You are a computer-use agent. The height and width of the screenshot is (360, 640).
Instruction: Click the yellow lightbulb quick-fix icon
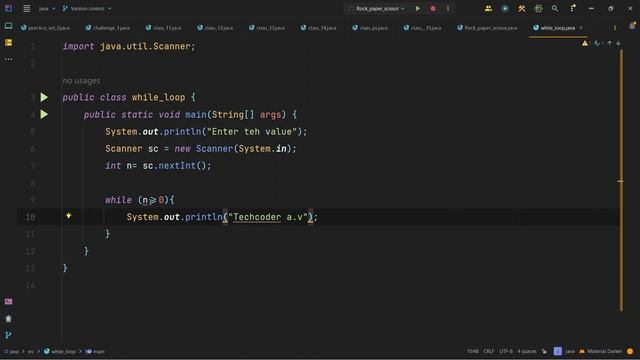pyautogui.click(x=69, y=216)
